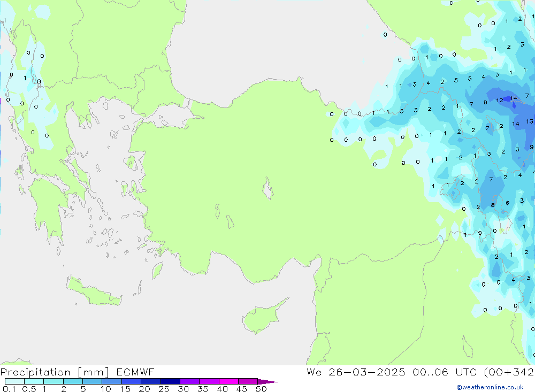Click the long narrow lake in central Turkey
535x392 pixels.
[267, 189]
